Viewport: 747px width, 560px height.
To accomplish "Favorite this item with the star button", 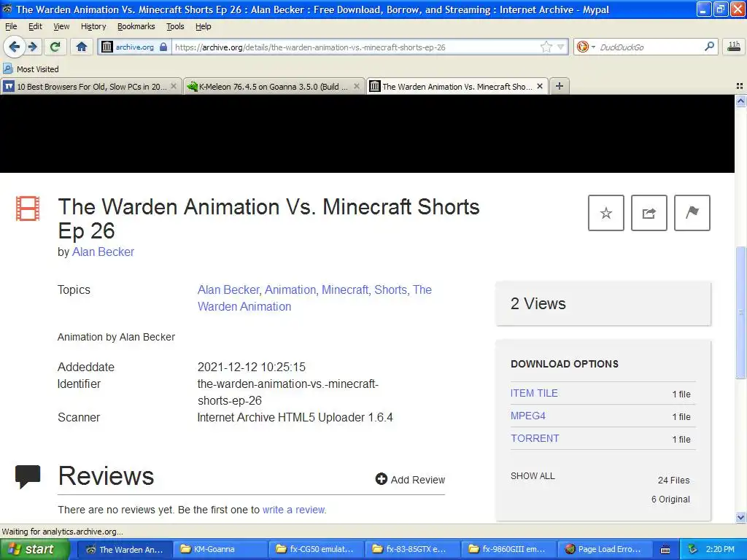I will [x=606, y=213].
